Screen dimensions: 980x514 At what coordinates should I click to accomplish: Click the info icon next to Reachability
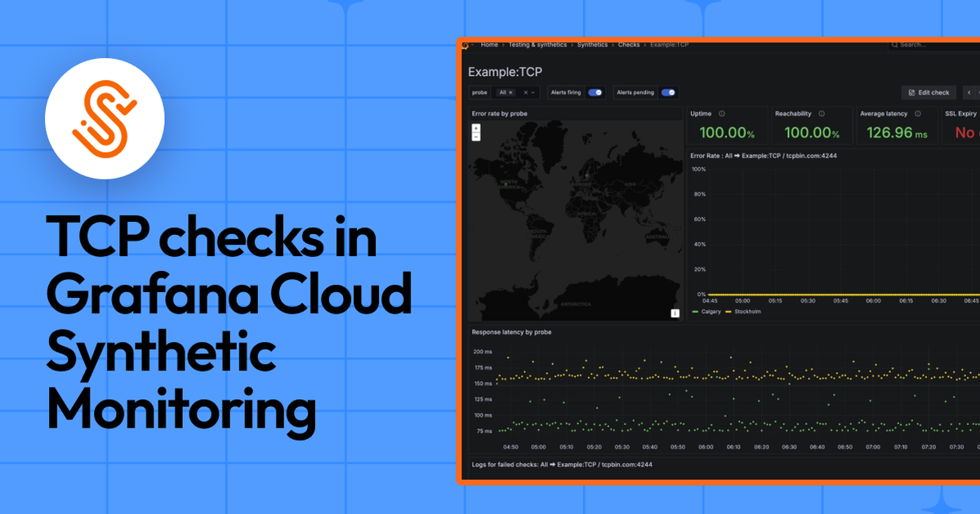tap(822, 114)
